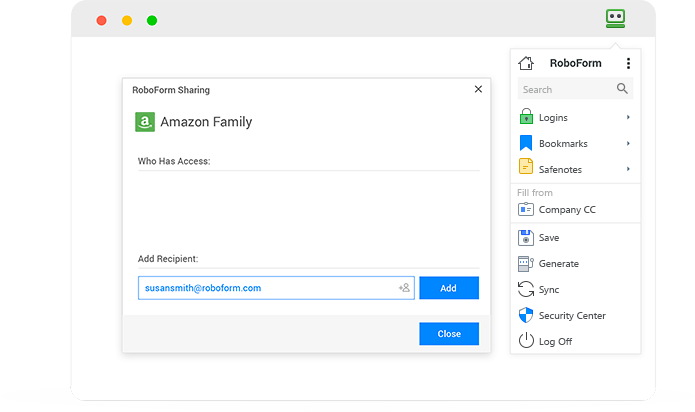
Task: Click the Company CC identity card icon
Action: tap(526, 209)
